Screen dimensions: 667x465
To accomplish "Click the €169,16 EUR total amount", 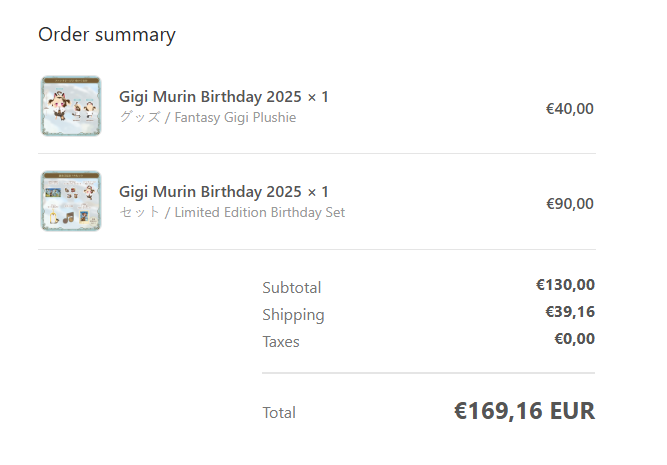I will pyautogui.click(x=524, y=411).
